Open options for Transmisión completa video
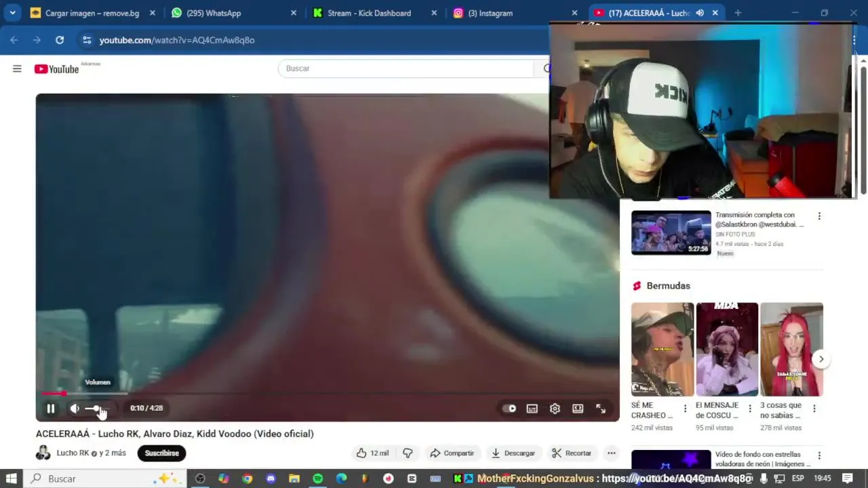This screenshot has width=868, height=488. point(819,216)
